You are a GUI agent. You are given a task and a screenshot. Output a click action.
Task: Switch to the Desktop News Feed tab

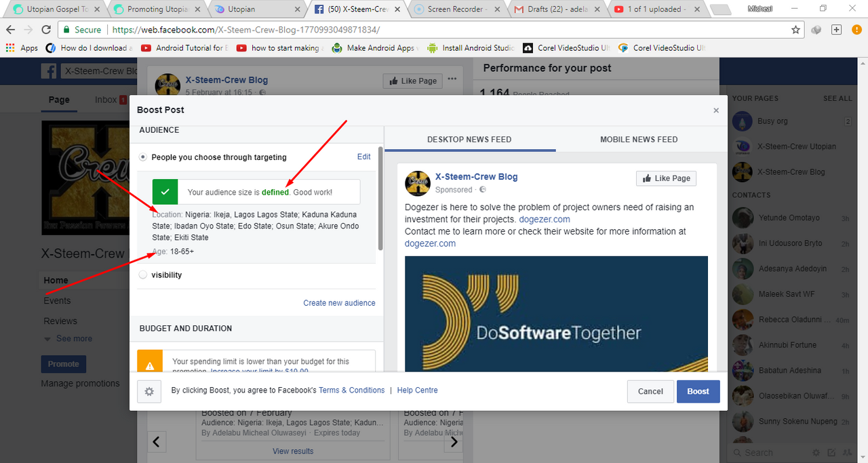tap(469, 140)
